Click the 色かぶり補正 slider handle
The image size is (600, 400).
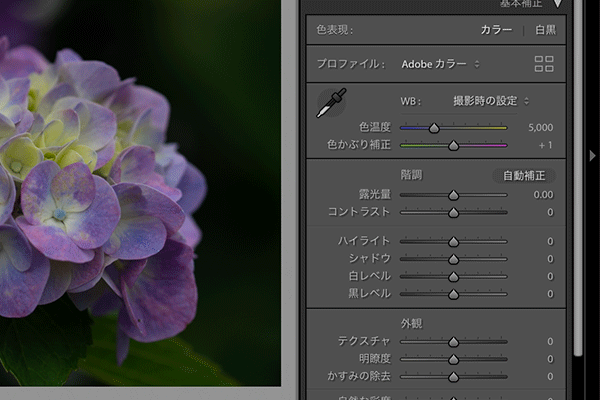tap(453, 145)
